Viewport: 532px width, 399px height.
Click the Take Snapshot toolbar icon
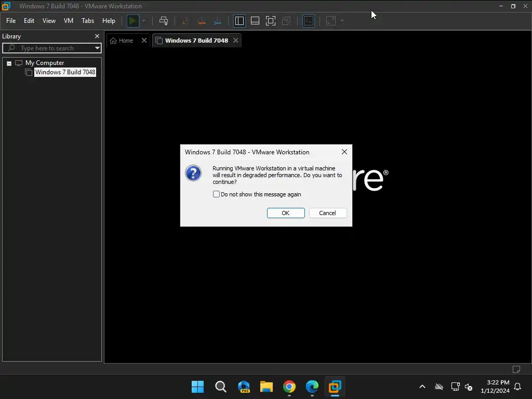point(185,21)
